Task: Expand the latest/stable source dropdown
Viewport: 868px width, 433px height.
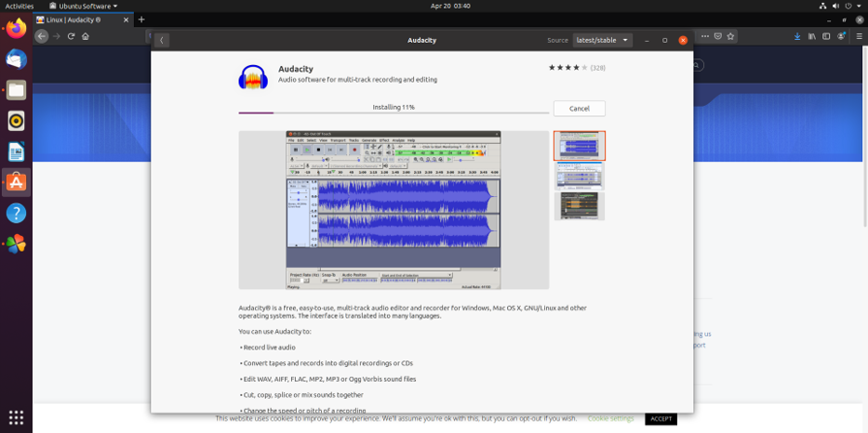Action: [x=602, y=40]
